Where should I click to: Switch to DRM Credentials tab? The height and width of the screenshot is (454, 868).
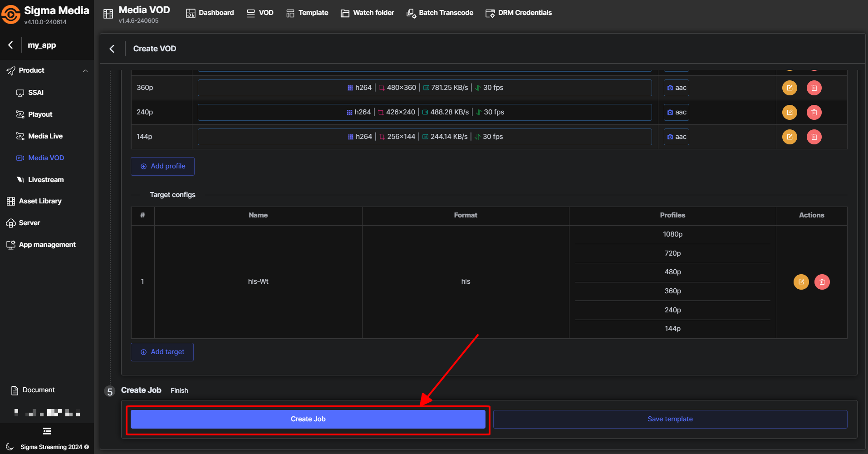[519, 13]
